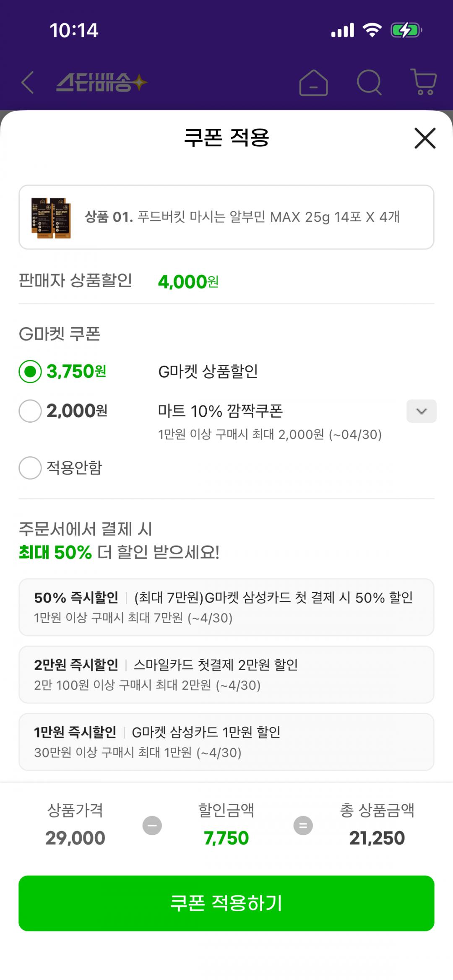Tap the 1만원 즉시할인 삼성카드 offer
The height and width of the screenshot is (980, 453).
(x=226, y=742)
